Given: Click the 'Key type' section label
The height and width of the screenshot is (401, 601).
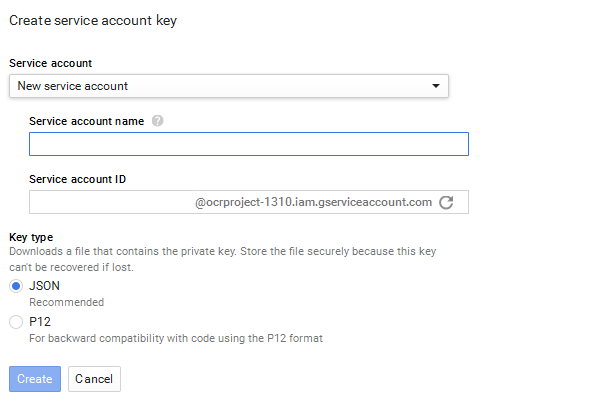Looking at the screenshot, I should coord(32,238).
